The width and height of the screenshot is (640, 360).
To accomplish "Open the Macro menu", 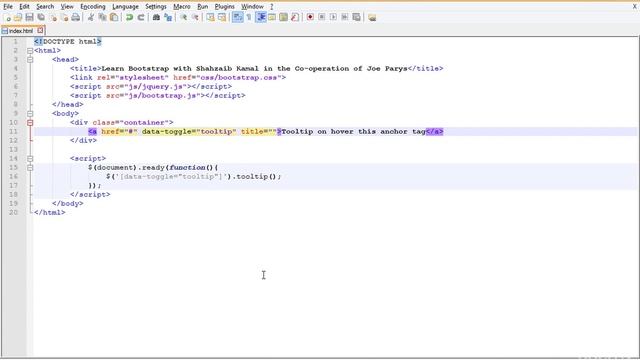I will (x=182, y=7).
